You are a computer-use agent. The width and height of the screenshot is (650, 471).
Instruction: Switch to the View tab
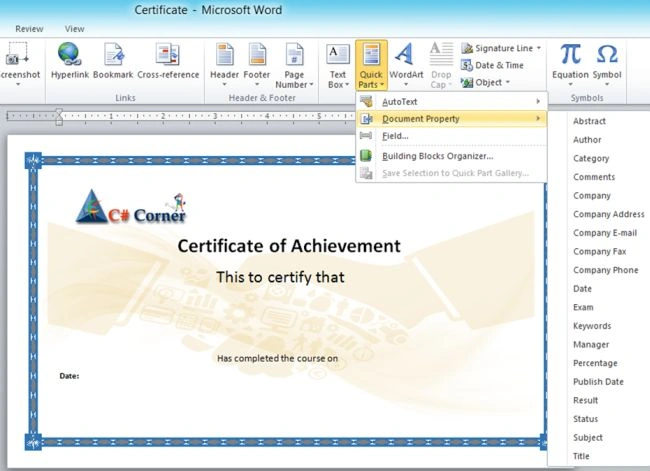pos(75,29)
